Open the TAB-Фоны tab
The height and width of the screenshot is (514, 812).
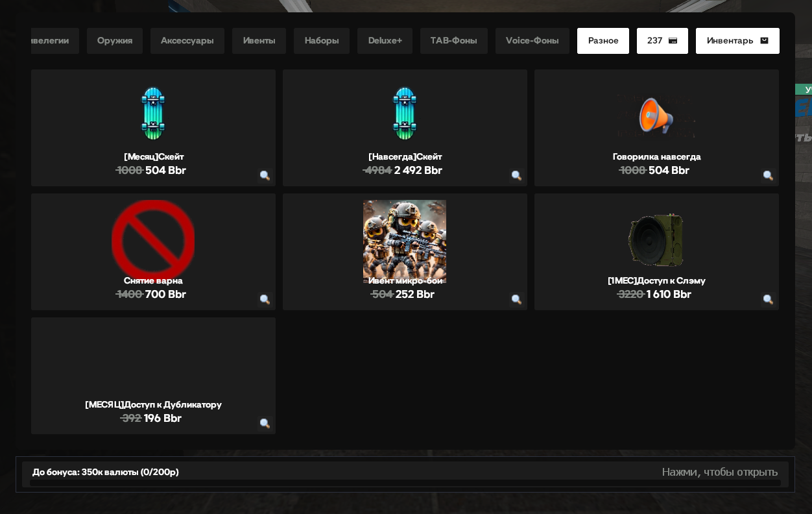(x=454, y=41)
